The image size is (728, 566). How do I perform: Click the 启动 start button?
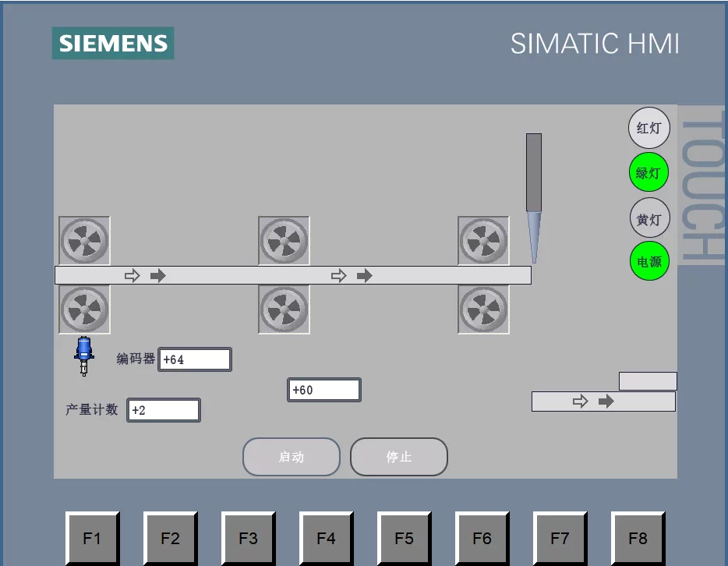pos(291,457)
